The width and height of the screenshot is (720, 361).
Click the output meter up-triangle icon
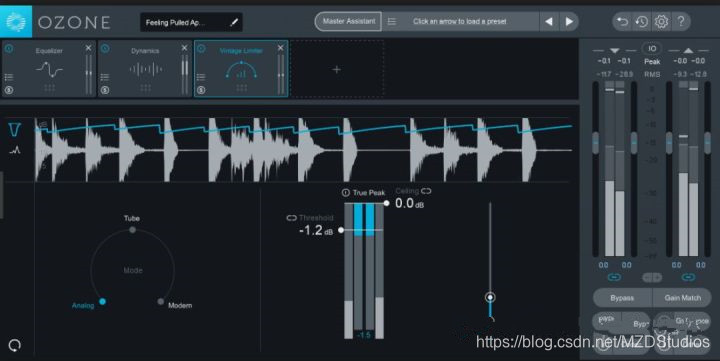coord(688,50)
